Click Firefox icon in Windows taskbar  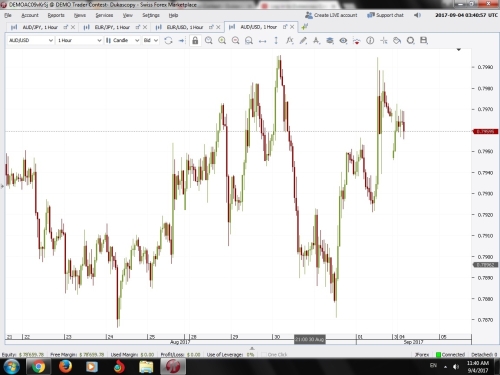point(65,366)
